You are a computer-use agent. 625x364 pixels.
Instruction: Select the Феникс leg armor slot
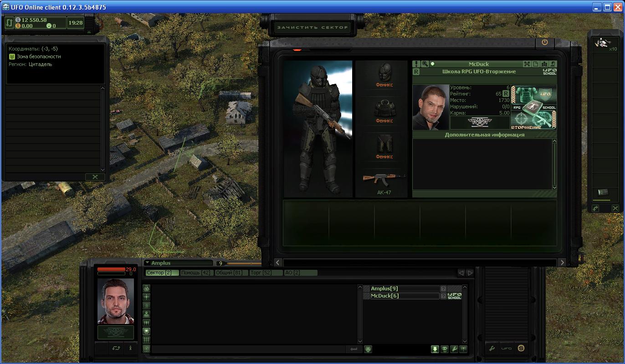click(384, 147)
